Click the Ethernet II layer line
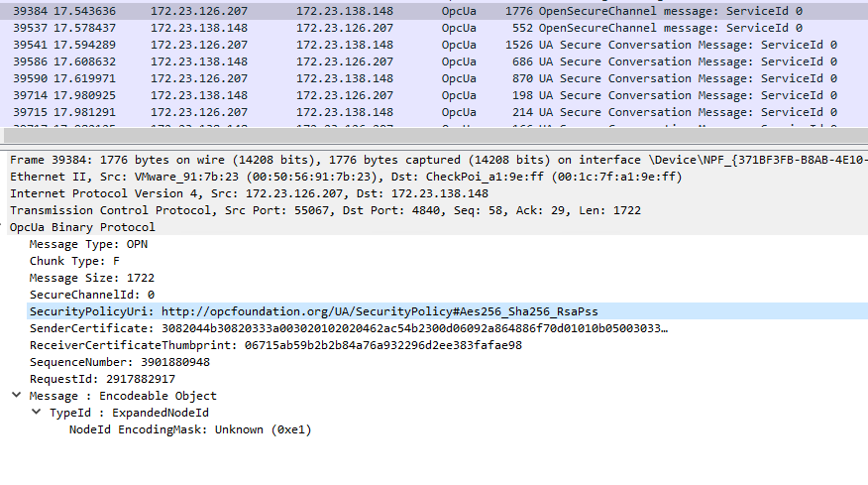 pos(297,177)
